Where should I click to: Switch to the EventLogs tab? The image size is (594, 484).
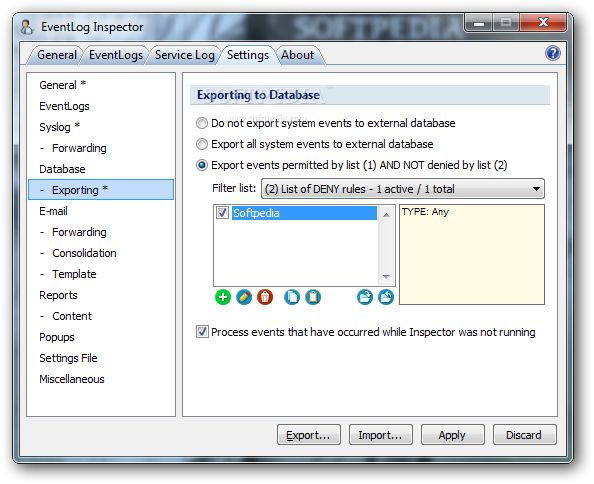tap(116, 55)
